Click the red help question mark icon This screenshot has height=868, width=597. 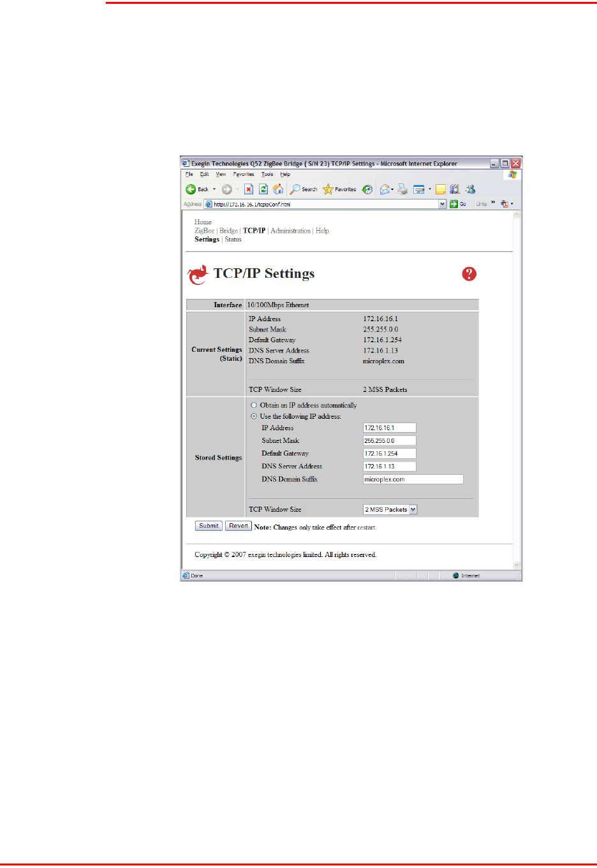[469, 274]
